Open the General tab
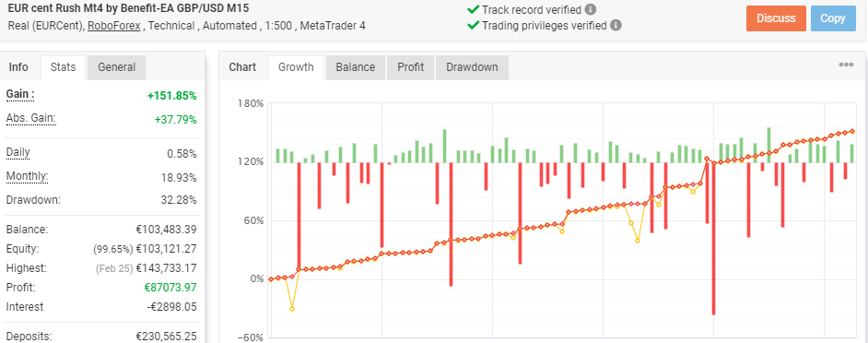 (x=116, y=67)
